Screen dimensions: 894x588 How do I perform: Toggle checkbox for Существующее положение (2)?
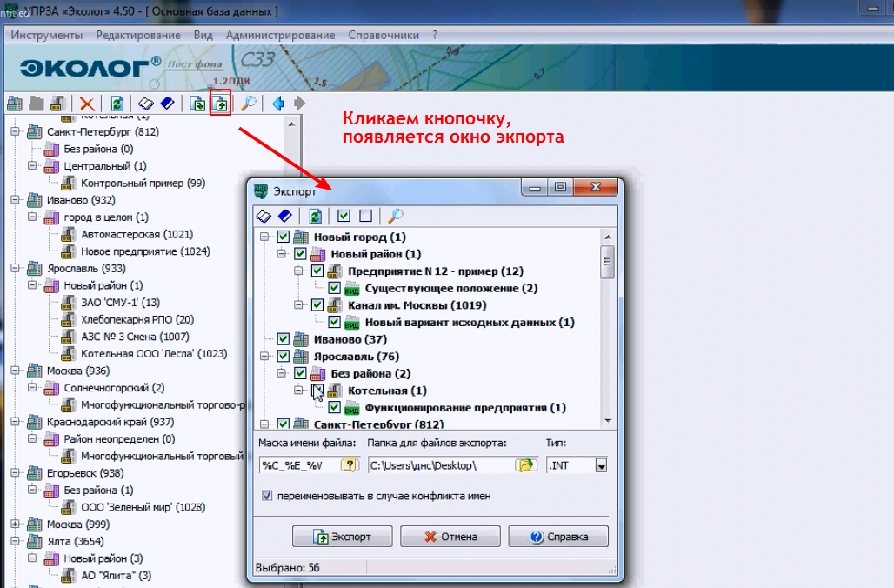click(334, 288)
